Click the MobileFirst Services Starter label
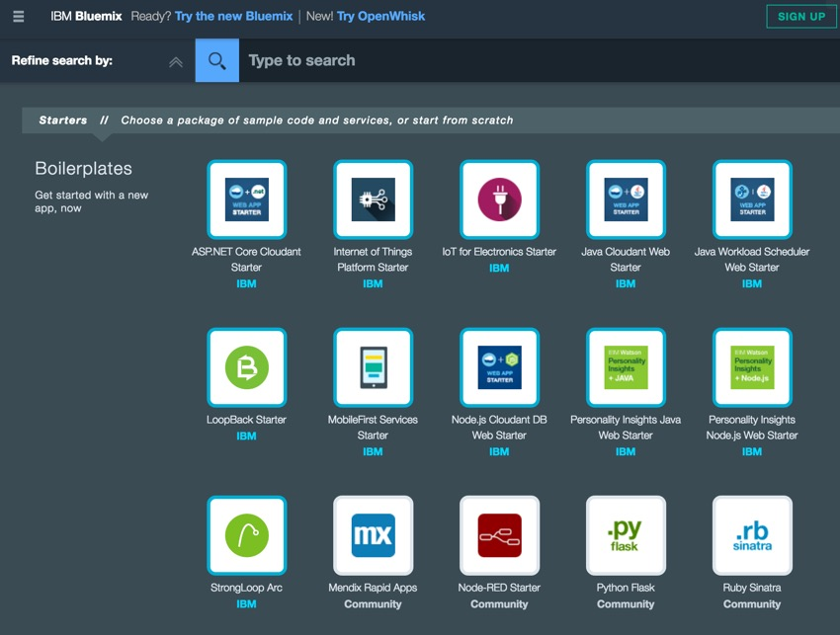 click(373, 428)
